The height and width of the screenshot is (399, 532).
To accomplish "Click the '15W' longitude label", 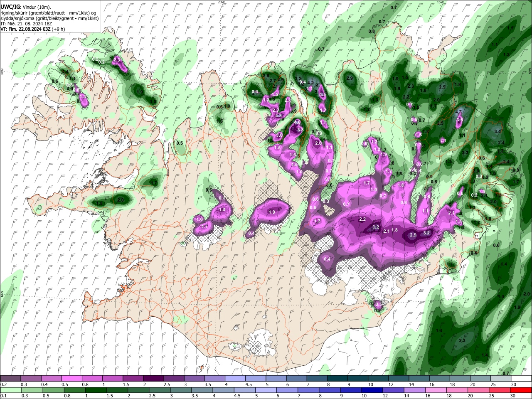I will 441,2.
